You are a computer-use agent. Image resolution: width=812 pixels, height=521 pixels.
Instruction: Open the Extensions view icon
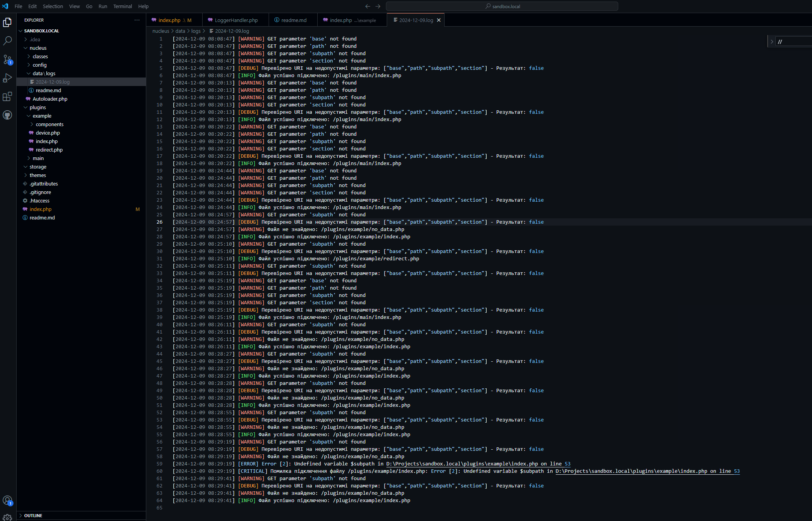[7, 96]
